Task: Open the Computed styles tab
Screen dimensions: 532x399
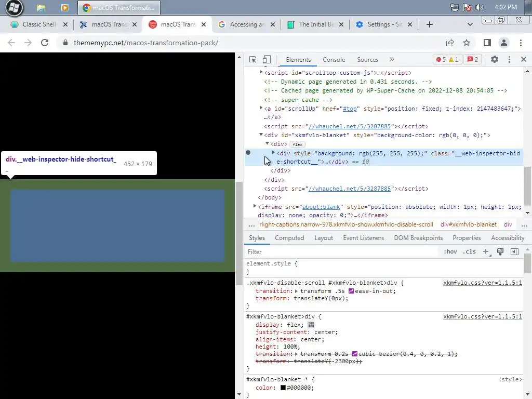Action: 289,238
